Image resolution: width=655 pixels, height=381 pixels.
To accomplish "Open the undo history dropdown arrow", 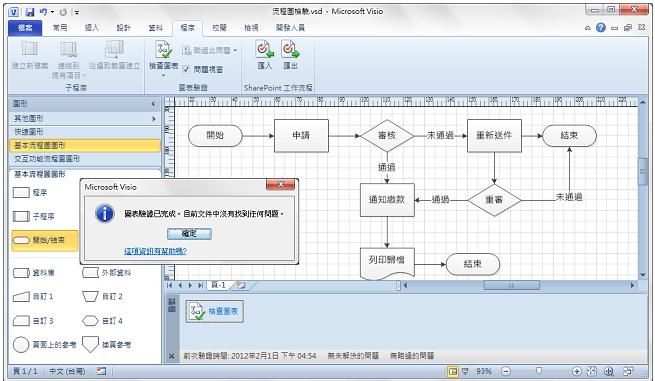I will 52,12.
